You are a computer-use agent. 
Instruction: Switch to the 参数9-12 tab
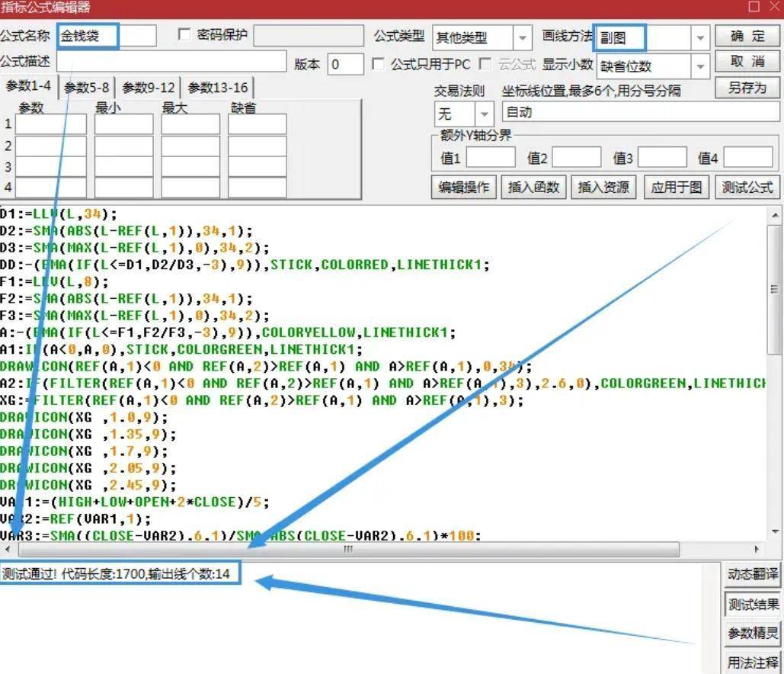click(x=149, y=88)
